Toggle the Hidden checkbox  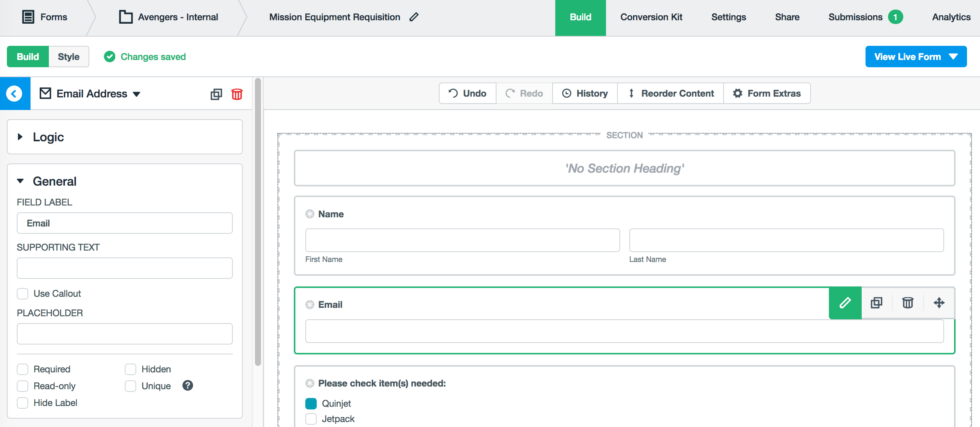click(131, 369)
